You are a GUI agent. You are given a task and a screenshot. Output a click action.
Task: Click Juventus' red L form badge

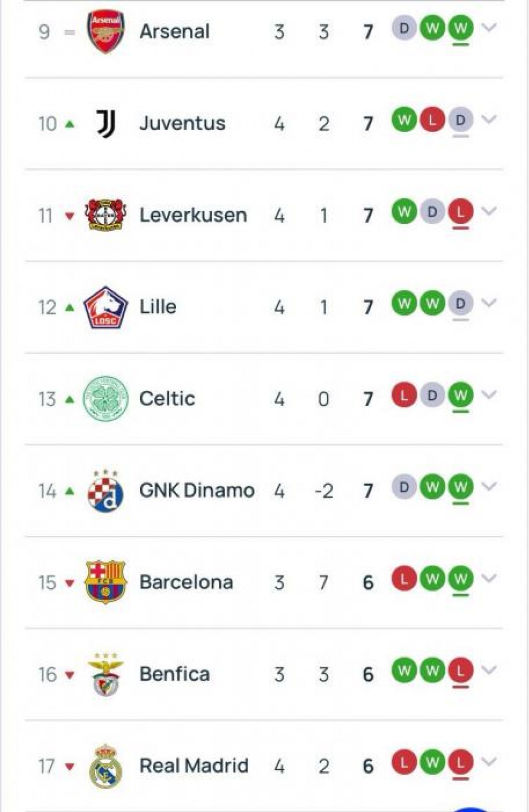pyautogui.click(x=432, y=120)
